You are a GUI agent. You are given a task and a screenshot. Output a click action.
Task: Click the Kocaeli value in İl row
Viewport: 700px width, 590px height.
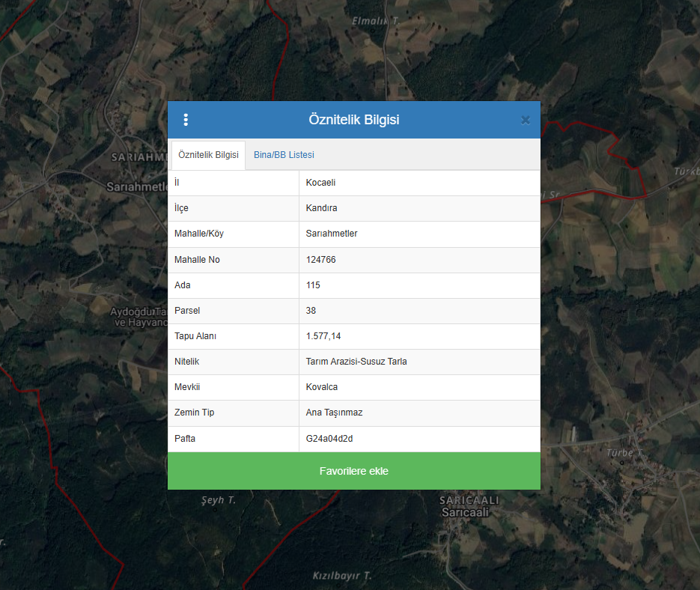coord(320,183)
